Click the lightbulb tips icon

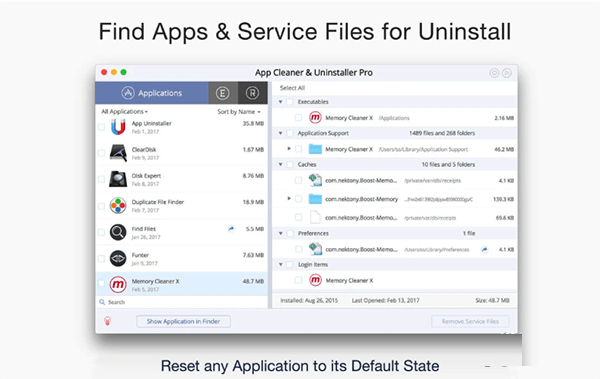(108, 321)
